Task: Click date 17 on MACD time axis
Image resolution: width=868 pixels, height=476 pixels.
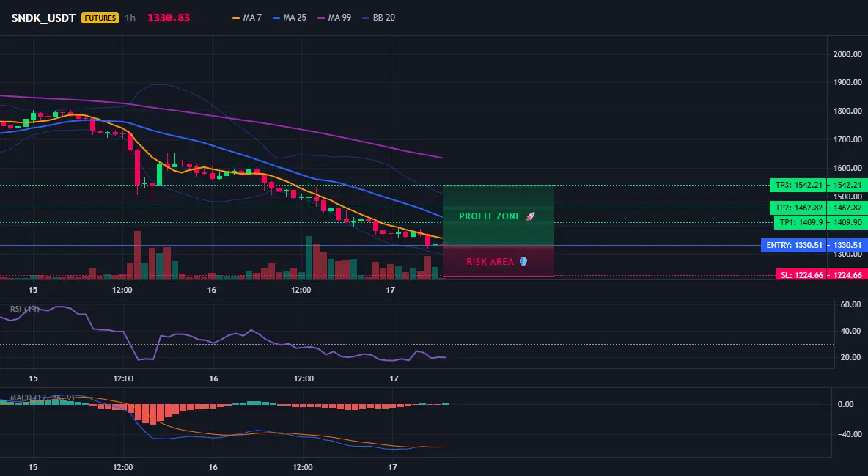Action: pos(392,467)
